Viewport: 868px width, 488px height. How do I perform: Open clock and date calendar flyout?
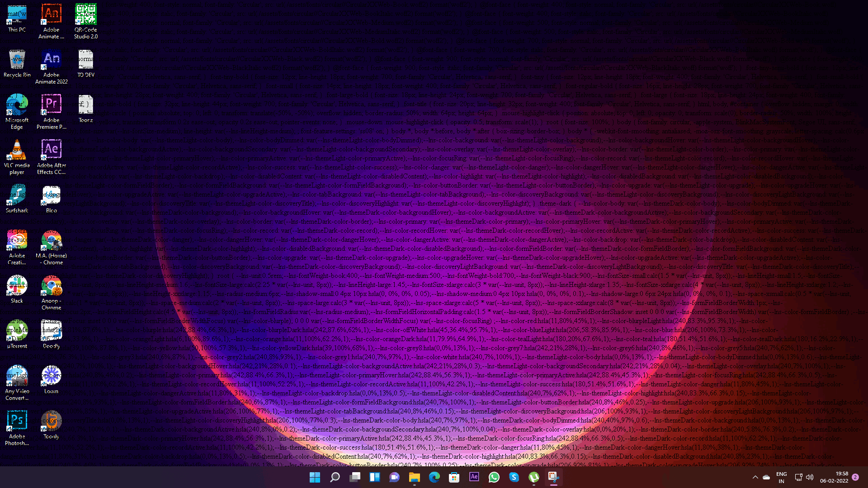[x=834, y=477]
